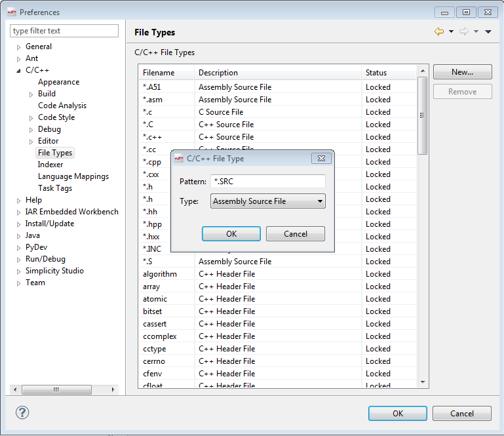
Task: Select the Help tree item
Action: point(33,200)
